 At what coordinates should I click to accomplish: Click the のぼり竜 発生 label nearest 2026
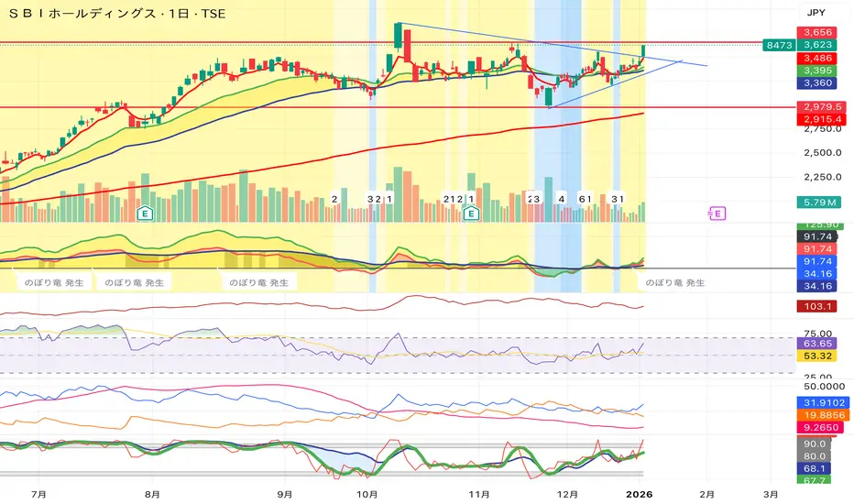(x=674, y=283)
